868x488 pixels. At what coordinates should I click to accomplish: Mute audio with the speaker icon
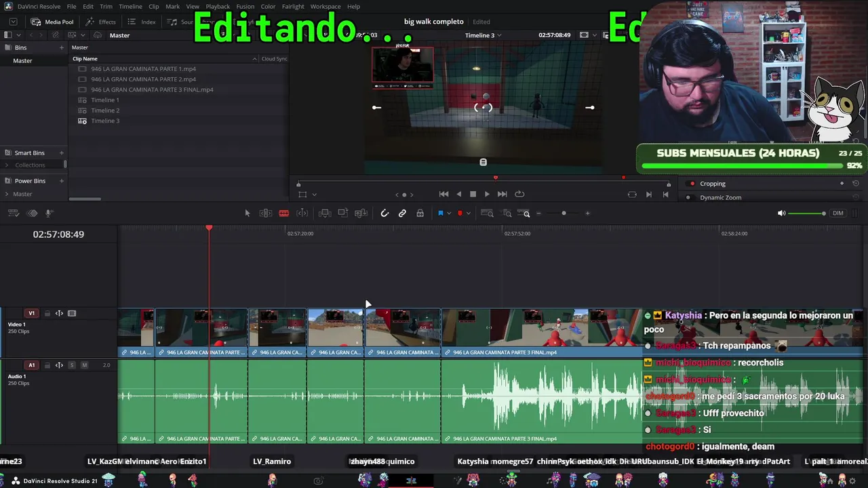tap(781, 213)
